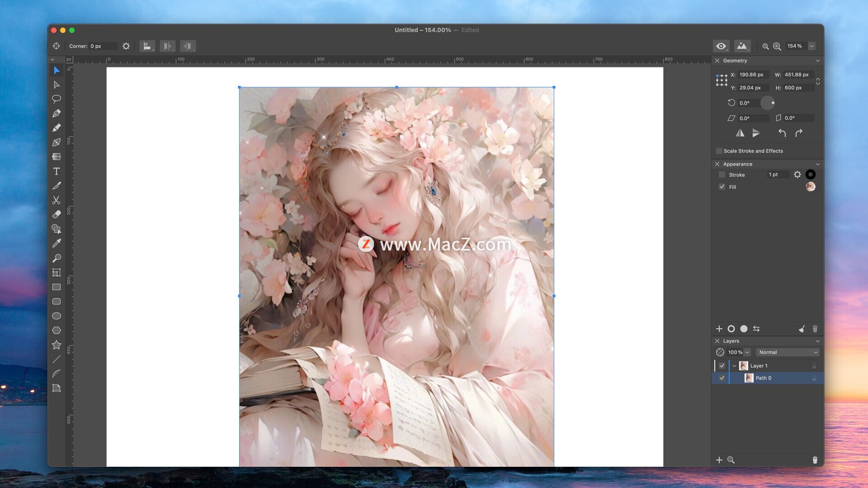Open the Normal blend mode dropdown

point(788,352)
